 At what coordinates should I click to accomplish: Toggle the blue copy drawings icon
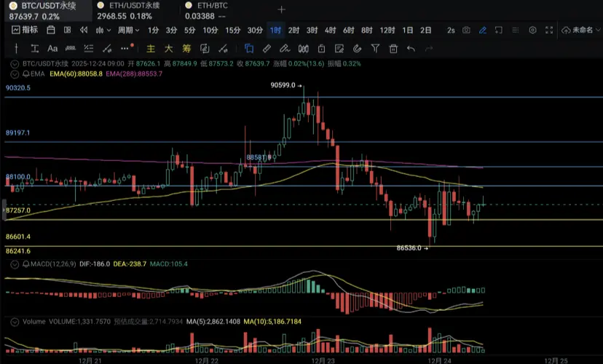249,49
